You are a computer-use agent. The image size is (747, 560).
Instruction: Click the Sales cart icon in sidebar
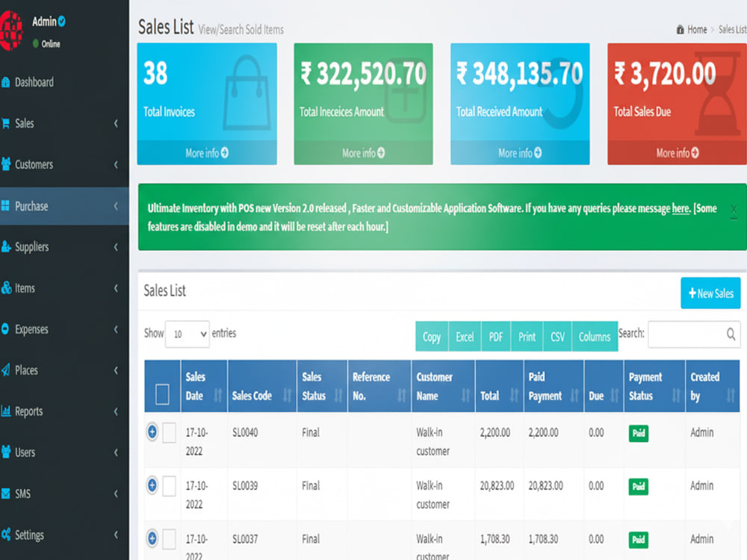pyautogui.click(x=6, y=123)
